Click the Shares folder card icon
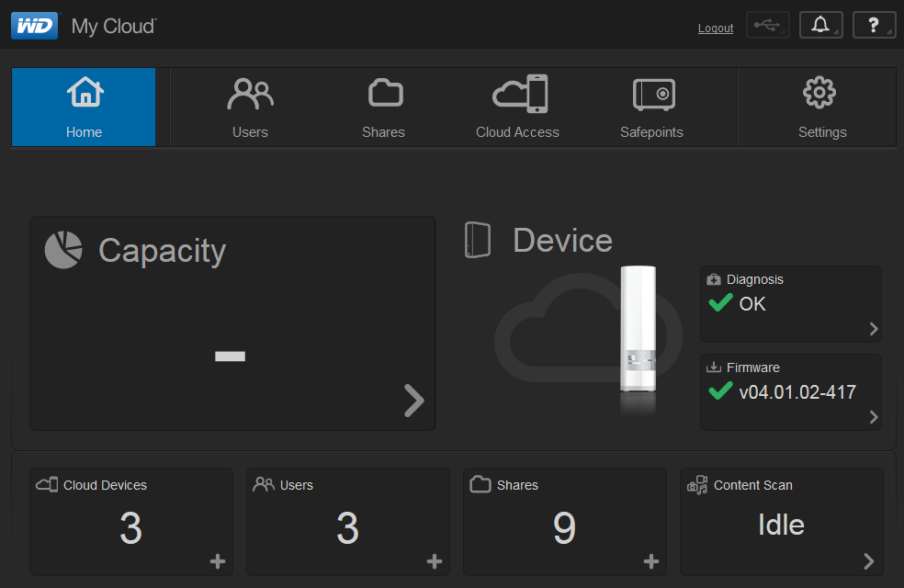Viewport: 904px width, 588px height. click(480, 484)
